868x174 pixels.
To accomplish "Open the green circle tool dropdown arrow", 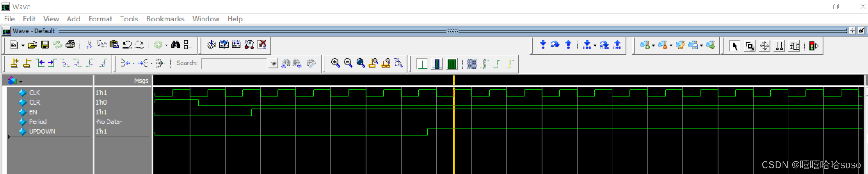I will 166,45.
